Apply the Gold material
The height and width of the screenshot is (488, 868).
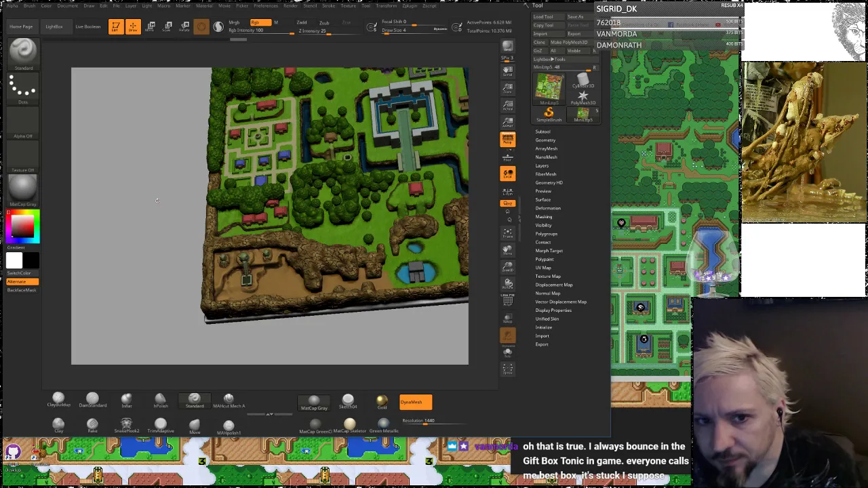coord(382,402)
